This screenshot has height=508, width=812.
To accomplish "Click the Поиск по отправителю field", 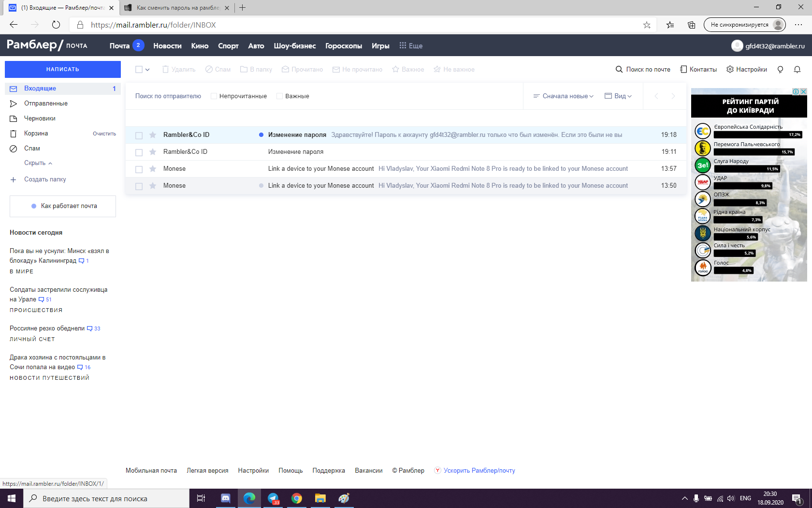I will tap(168, 96).
